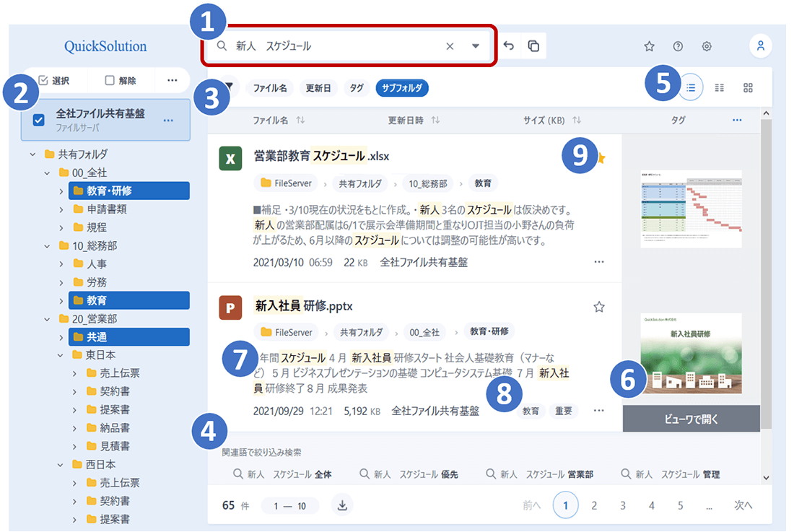Clear the search query with the X icon
The image size is (794, 532).
pos(450,46)
